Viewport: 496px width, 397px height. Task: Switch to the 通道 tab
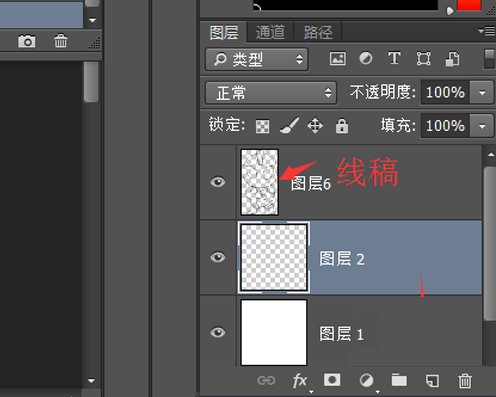[270, 32]
